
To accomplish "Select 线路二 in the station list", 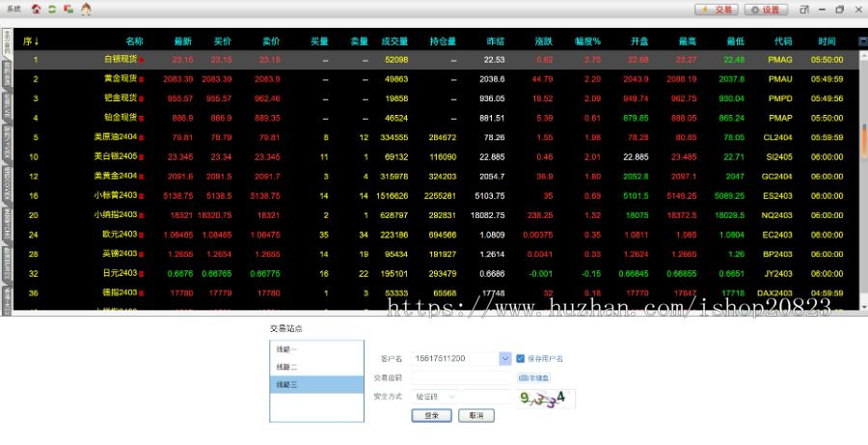I will 316,367.
